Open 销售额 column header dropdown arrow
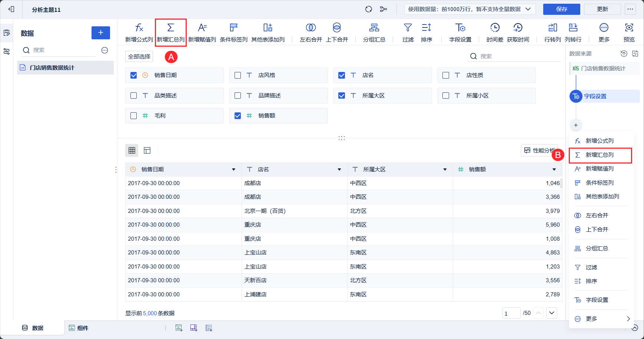644x339 pixels. [x=554, y=169]
